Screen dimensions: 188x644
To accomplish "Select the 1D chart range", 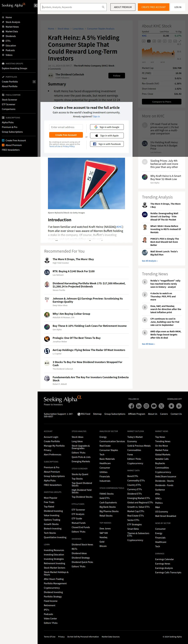I will 144,41.
